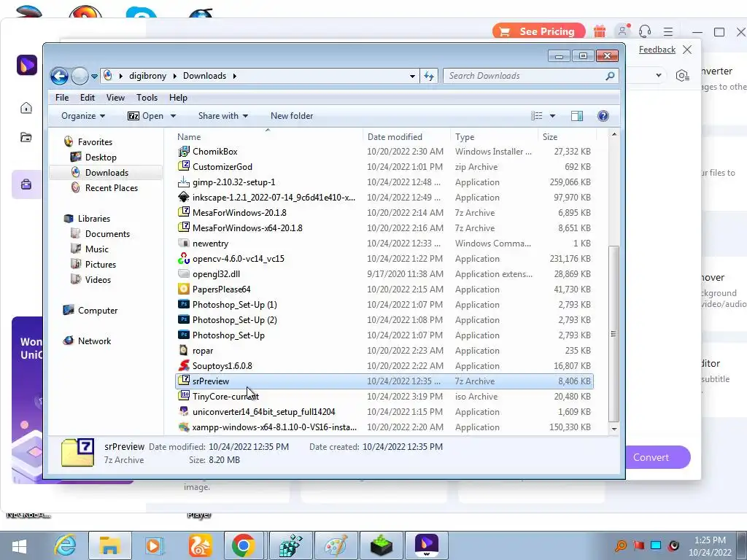Click the search magnifier icon in Explorer
Image resolution: width=747 pixels, height=560 pixels.
610,76
